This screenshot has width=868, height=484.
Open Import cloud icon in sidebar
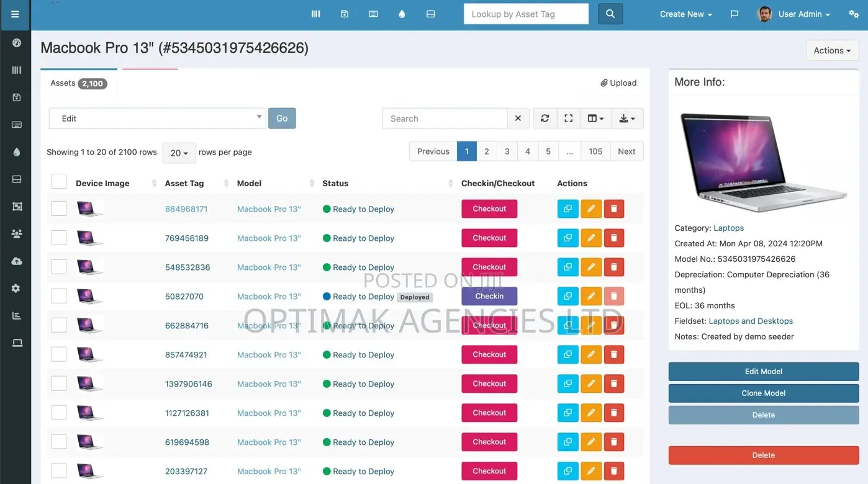pos(17,261)
